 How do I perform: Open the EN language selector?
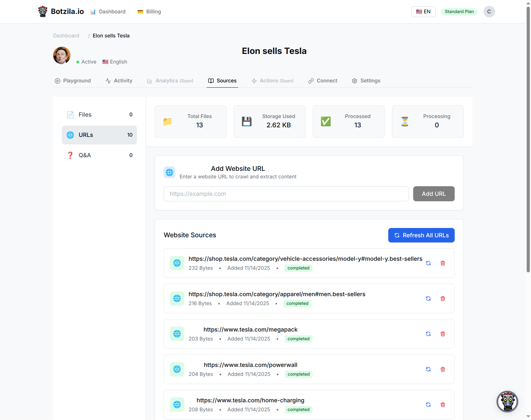[x=423, y=12]
